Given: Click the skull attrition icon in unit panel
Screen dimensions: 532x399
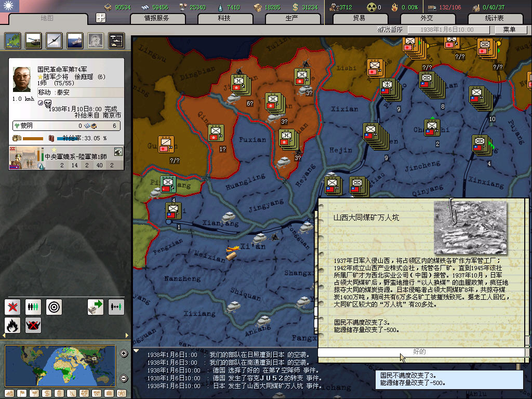Looking at the screenshot, I should (x=48, y=103).
